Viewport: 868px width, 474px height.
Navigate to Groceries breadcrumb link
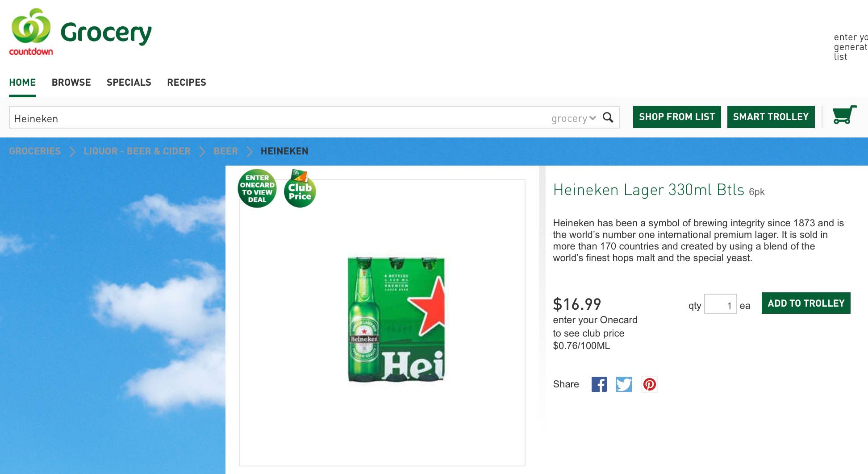click(x=35, y=151)
